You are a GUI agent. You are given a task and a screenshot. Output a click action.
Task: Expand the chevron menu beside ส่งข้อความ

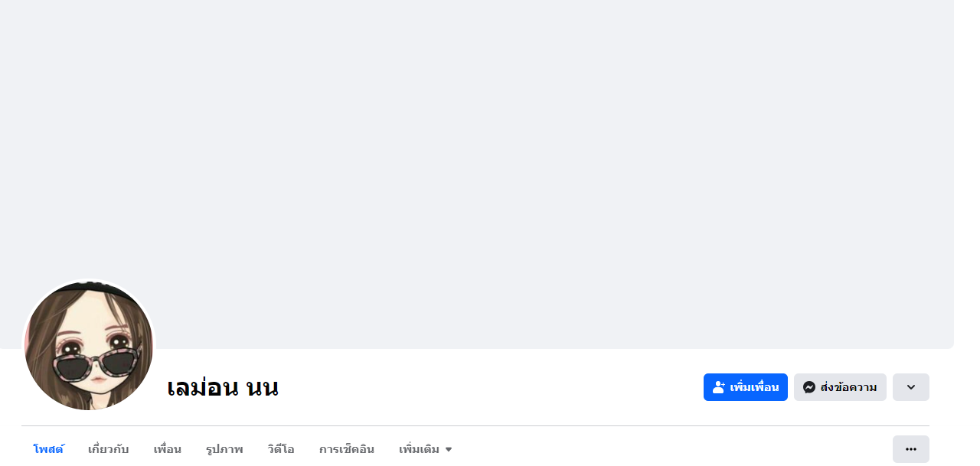(x=911, y=387)
